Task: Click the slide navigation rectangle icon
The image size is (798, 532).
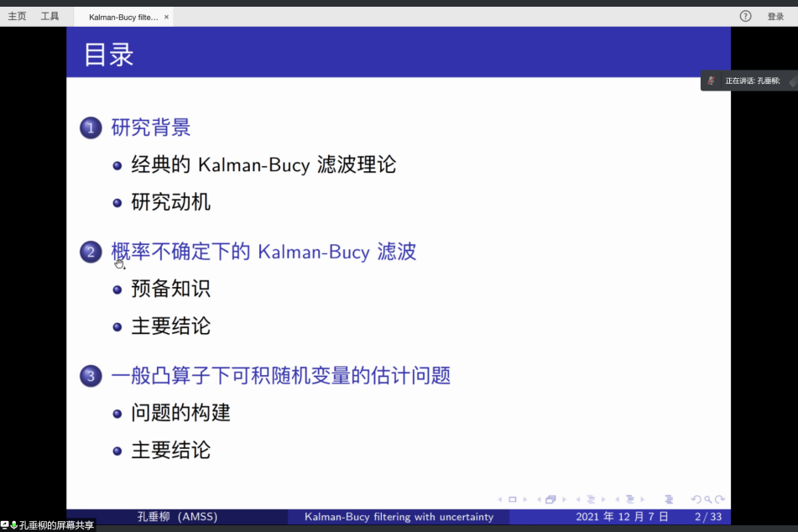Action: tap(513, 499)
